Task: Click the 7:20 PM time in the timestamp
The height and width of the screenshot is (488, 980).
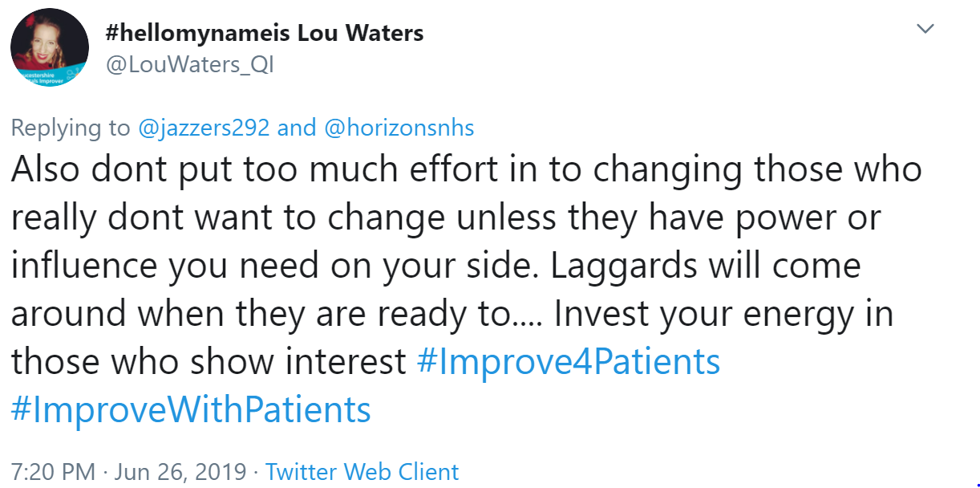Action: click(x=53, y=472)
